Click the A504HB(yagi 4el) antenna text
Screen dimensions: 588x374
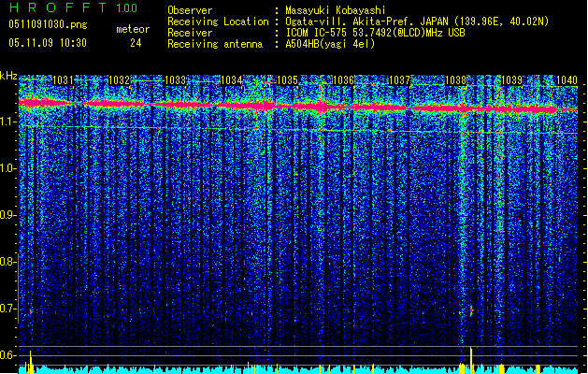pyautogui.click(x=330, y=44)
